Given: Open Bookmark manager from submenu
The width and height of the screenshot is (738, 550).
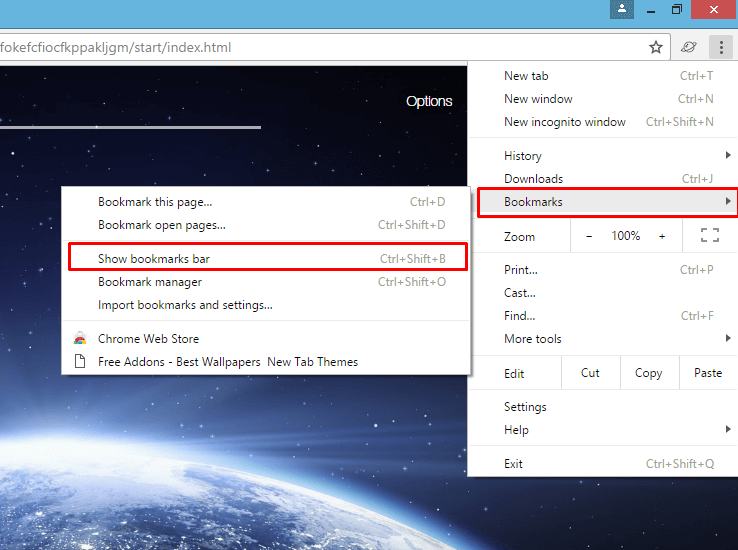Looking at the screenshot, I should (x=150, y=282).
